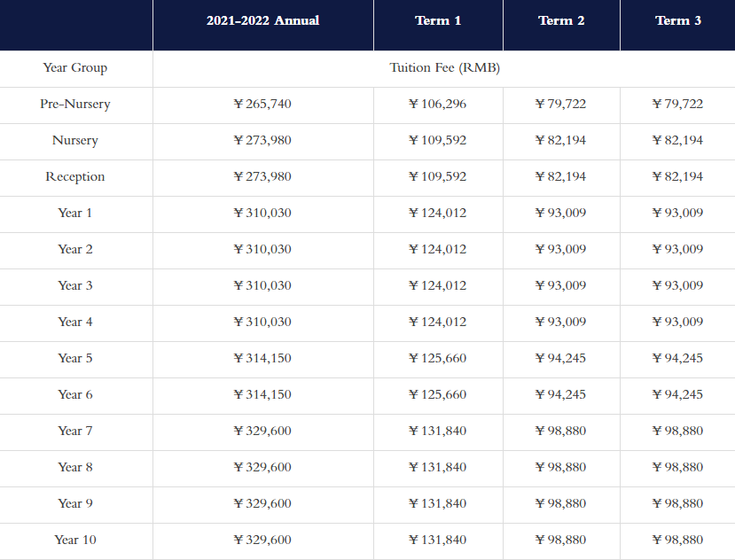Viewport: 735px width, 560px height.
Task: Select the Year 5 row label
Action: 75,358
